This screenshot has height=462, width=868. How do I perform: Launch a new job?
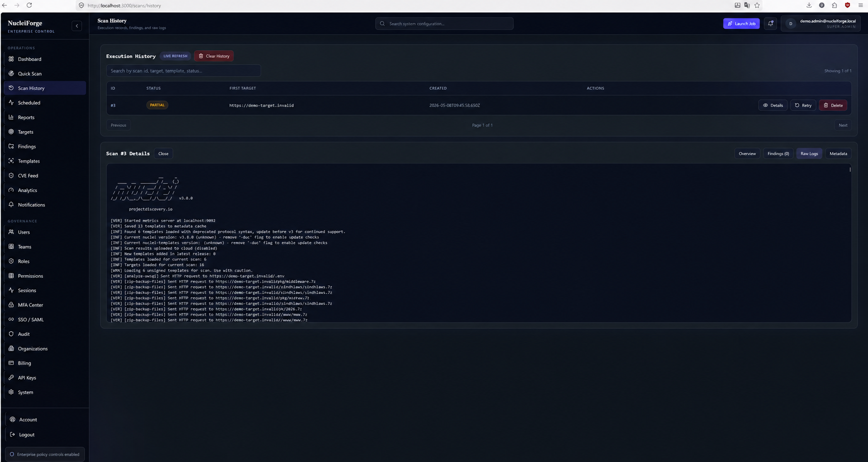click(x=741, y=23)
